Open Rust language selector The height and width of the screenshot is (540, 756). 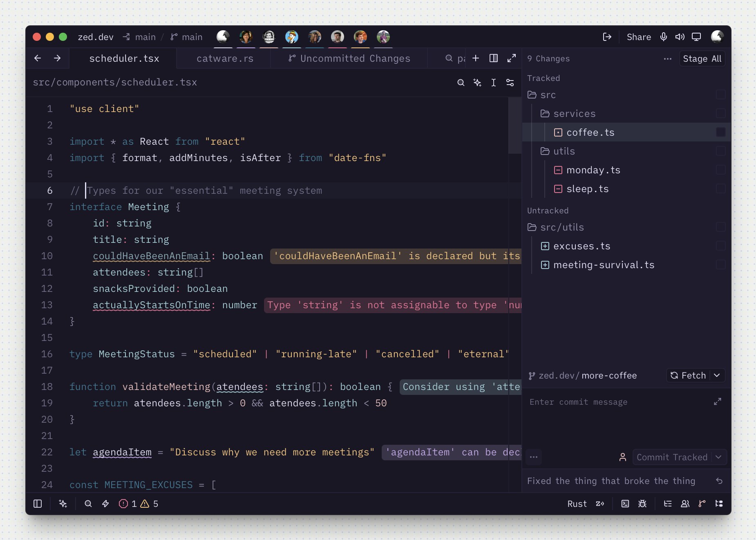point(577,504)
